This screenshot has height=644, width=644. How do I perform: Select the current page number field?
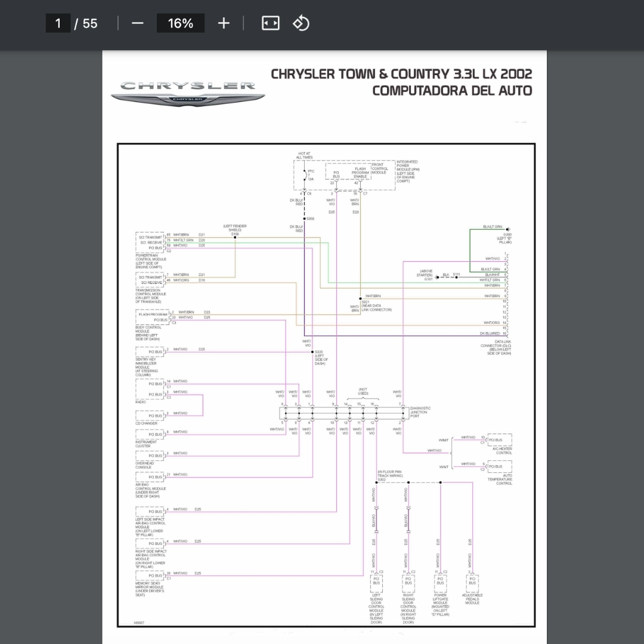tap(58, 23)
